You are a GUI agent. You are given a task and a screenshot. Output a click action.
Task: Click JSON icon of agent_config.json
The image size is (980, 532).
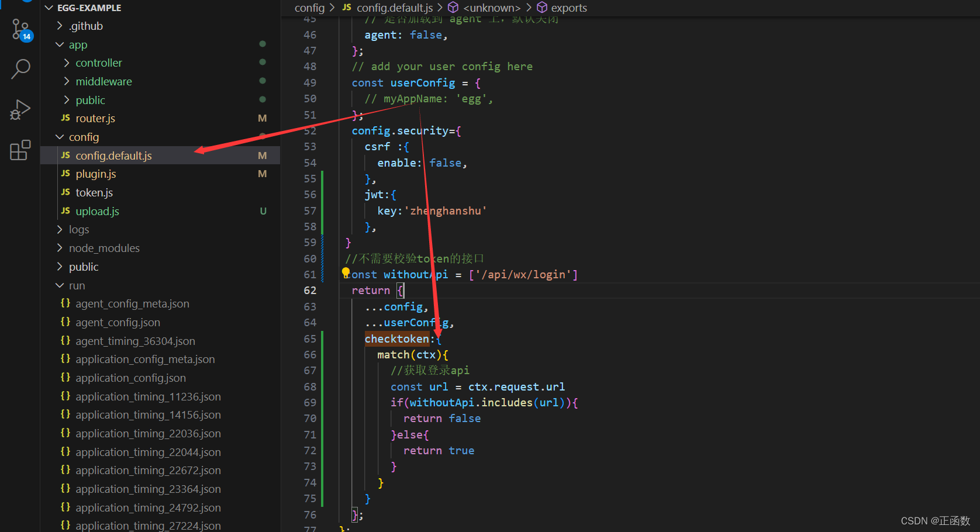(65, 322)
